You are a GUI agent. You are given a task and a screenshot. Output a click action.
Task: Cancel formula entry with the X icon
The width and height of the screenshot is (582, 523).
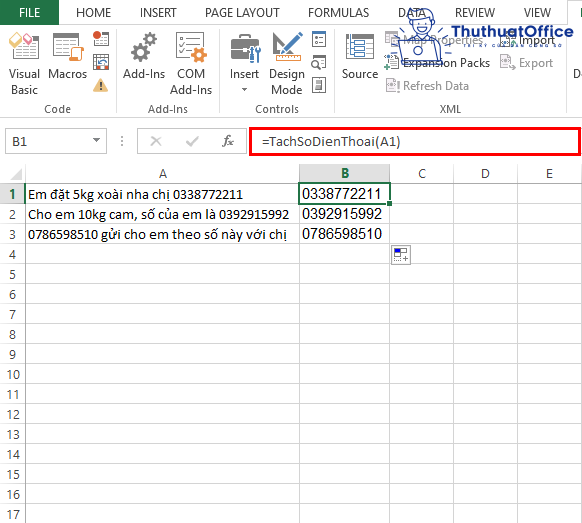point(156,141)
